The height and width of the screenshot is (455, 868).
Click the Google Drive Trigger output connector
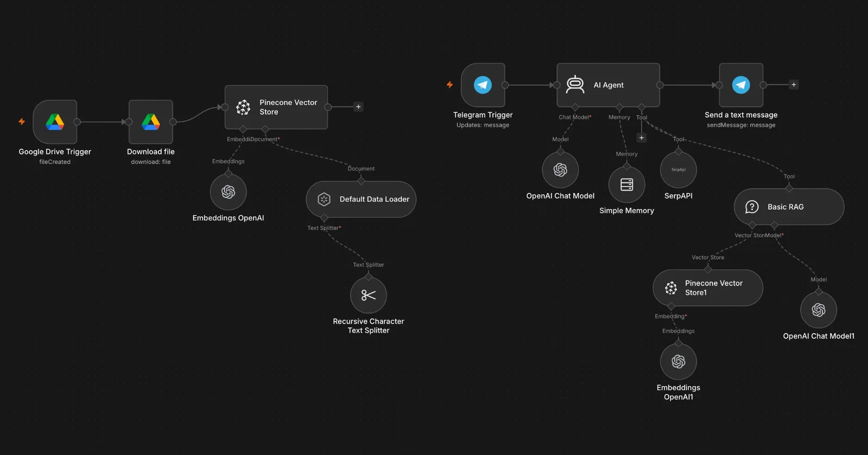tap(77, 122)
